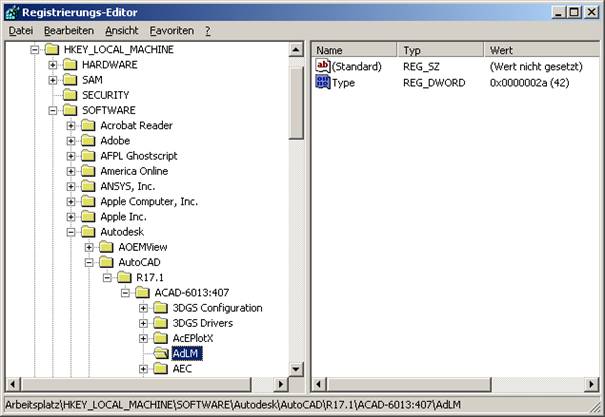This screenshot has height=417, width=605.
Task: Click the status bar registry path
Action: (233, 405)
